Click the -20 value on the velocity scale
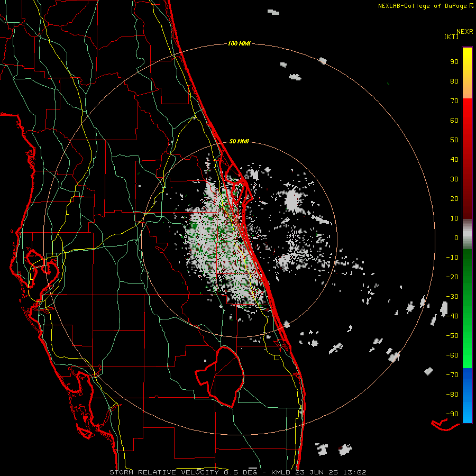The width and height of the screenshot is (476, 476). [452, 277]
